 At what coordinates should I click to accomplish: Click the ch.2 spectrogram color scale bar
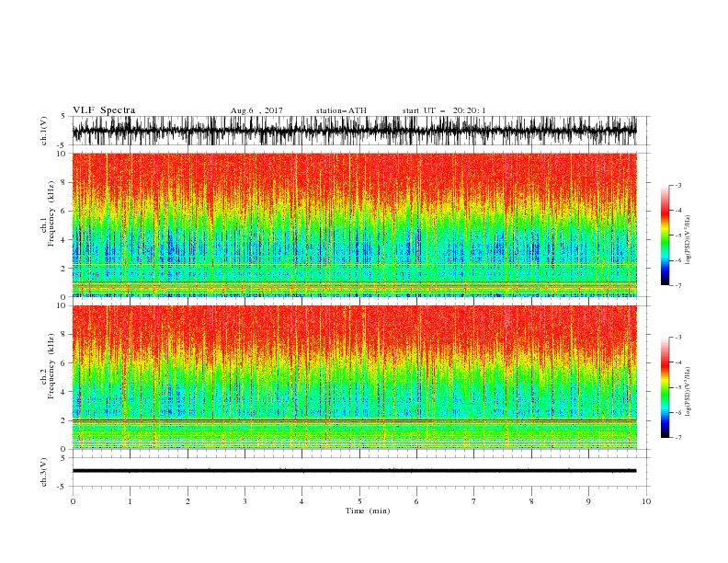click(x=665, y=387)
